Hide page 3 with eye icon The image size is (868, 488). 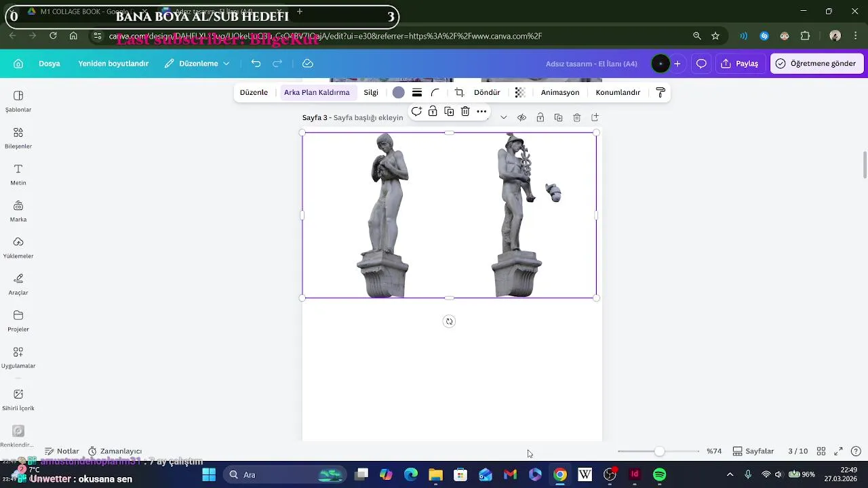521,117
